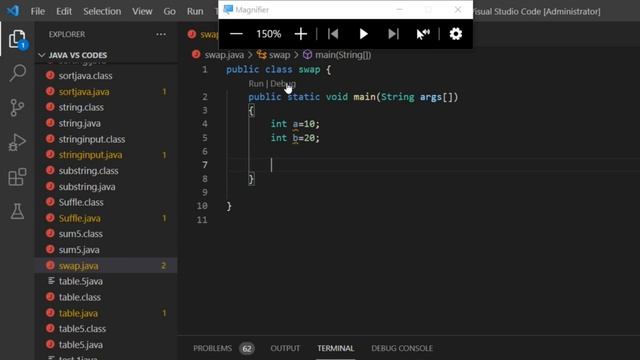Place cursor on int b=20 line
This screenshot has height=360, width=640.
coord(295,138)
